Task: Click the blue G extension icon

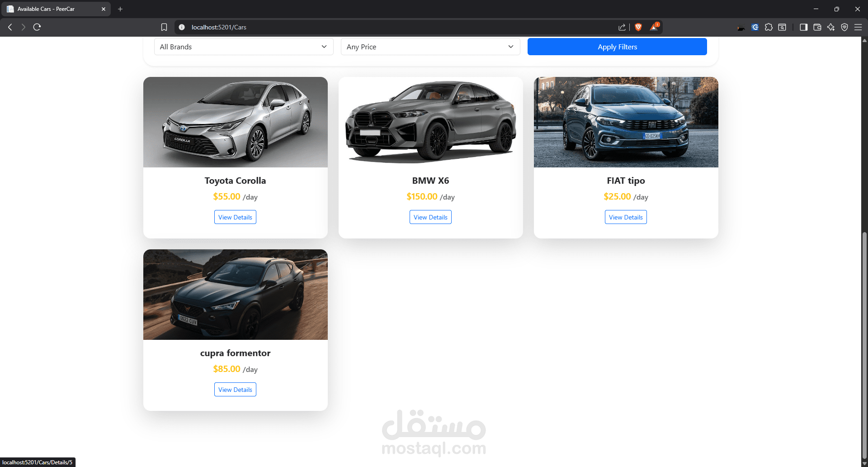Action: 755,27
